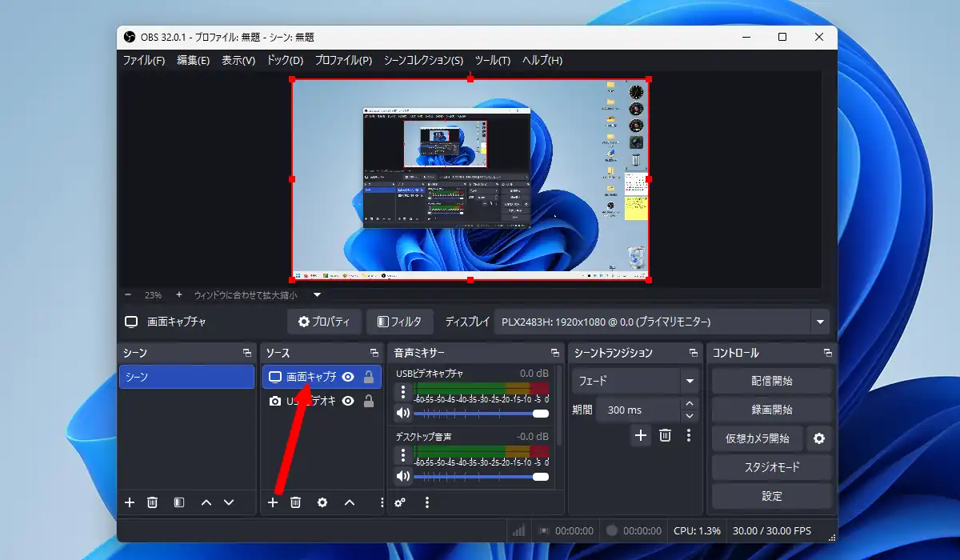Delete the selected source via trash icon
The height and width of the screenshot is (560, 960).
[x=295, y=502]
